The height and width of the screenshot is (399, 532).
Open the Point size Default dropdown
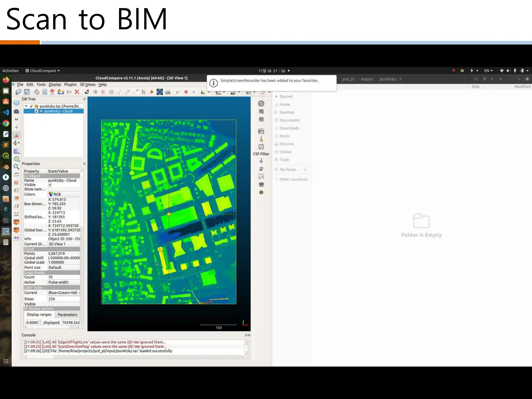point(64,268)
